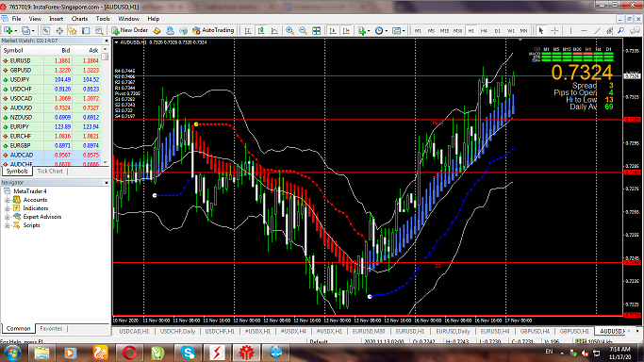Open the Indicators list dropdown
644x362 pixels.
pos(363,31)
